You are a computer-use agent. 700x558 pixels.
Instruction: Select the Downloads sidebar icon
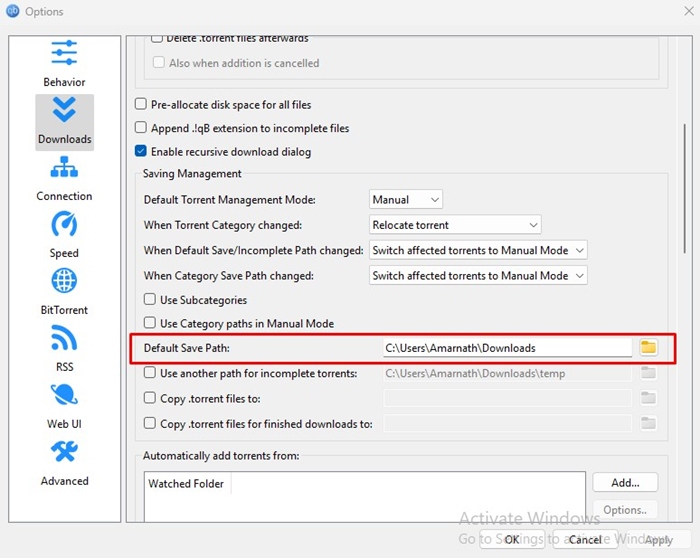click(x=64, y=110)
